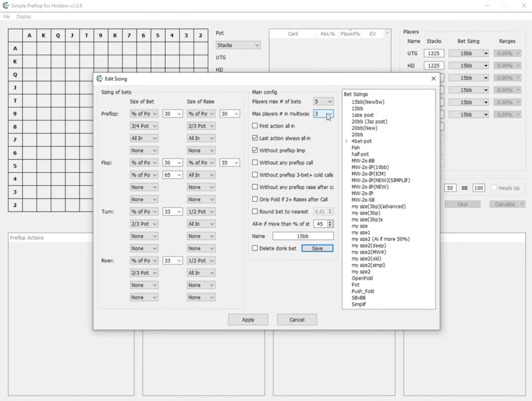
Task: Open UTG bet sizing dropdown arrow
Action: [486, 53]
